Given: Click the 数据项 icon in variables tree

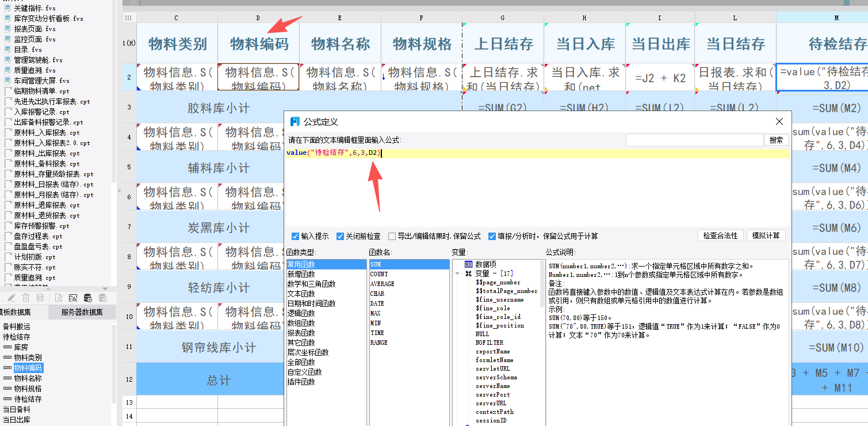Looking at the screenshot, I should (x=468, y=264).
